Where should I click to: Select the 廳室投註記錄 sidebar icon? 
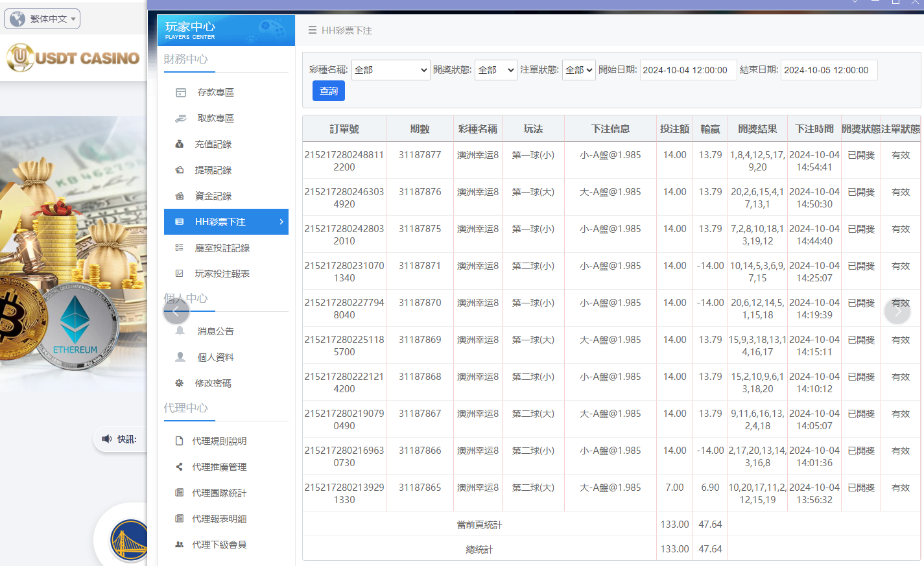point(179,248)
